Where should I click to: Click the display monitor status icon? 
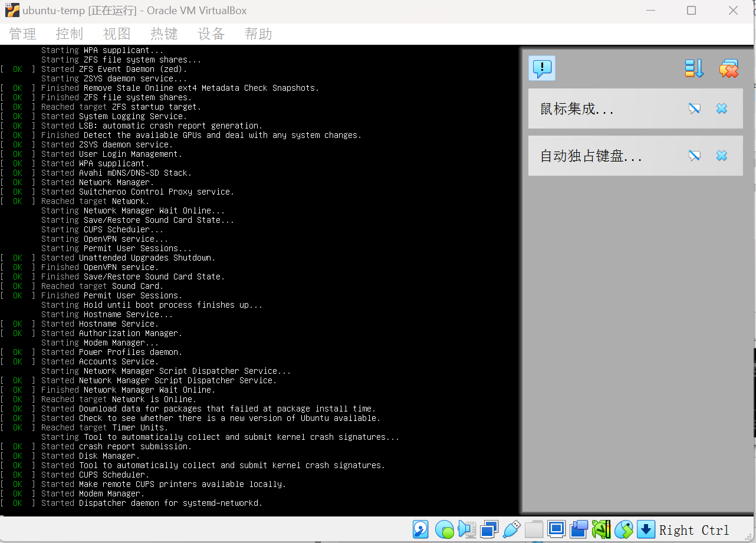556,529
